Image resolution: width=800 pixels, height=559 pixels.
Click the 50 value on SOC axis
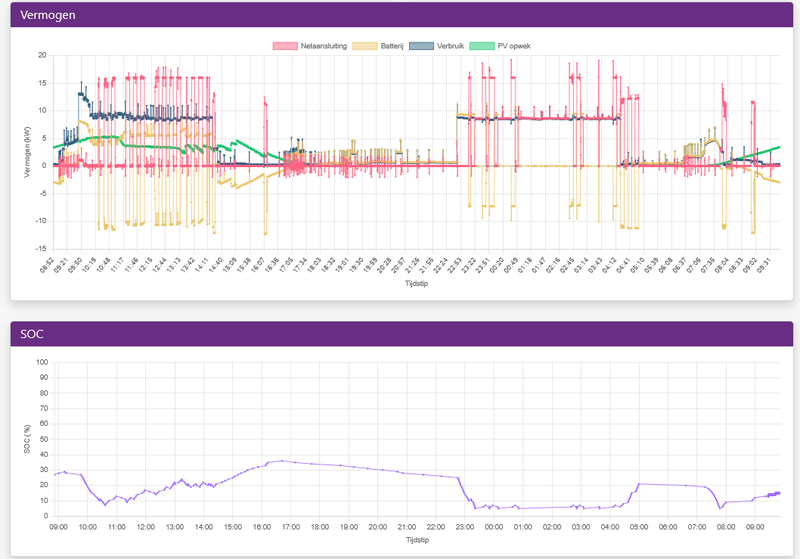(x=44, y=439)
